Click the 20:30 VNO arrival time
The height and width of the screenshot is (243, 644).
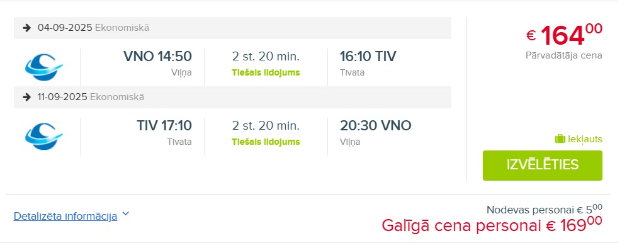tap(375, 126)
